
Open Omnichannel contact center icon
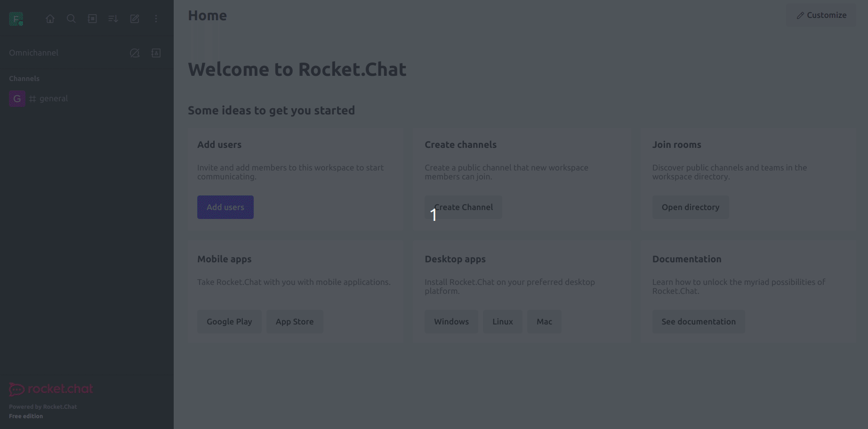pyautogui.click(x=156, y=53)
